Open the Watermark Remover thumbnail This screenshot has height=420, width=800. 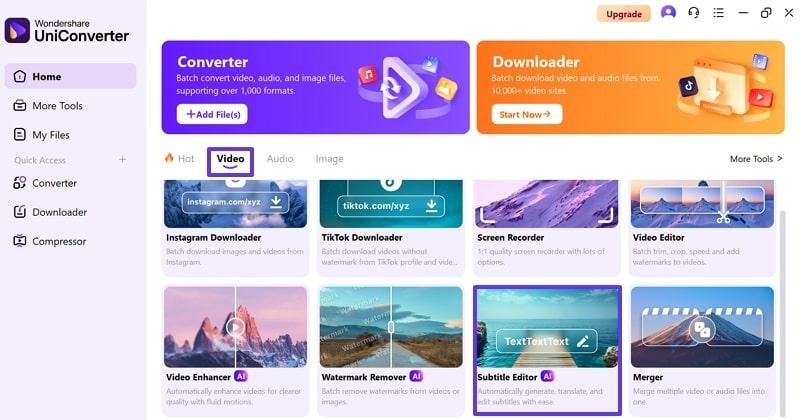pos(391,327)
